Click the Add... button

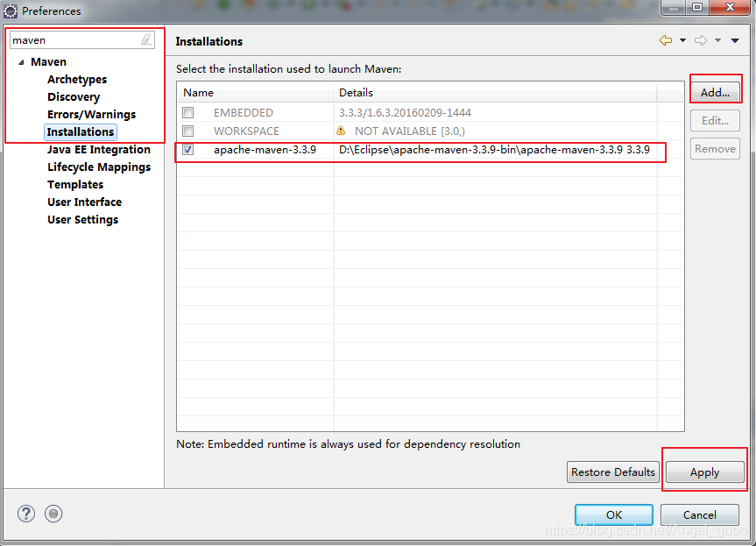tap(715, 93)
